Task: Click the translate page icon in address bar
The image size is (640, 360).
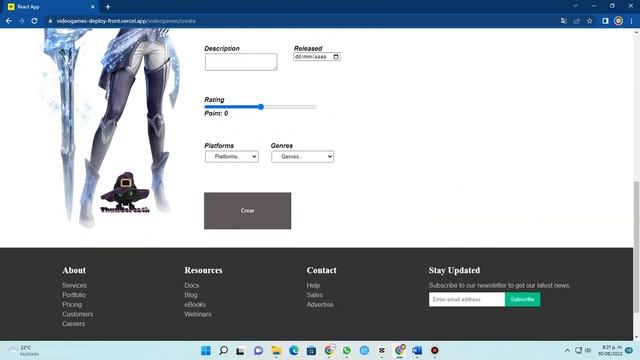Action: click(x=564, y=21)
